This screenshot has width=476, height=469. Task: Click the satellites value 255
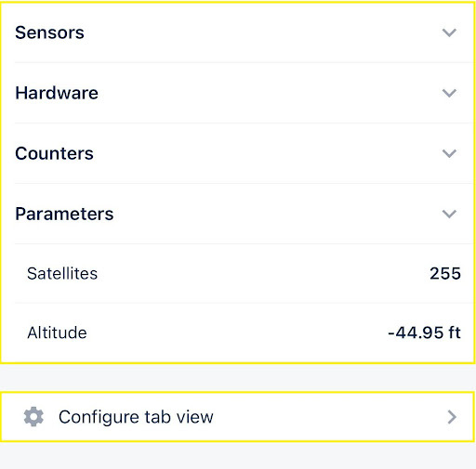pos(445,273)
